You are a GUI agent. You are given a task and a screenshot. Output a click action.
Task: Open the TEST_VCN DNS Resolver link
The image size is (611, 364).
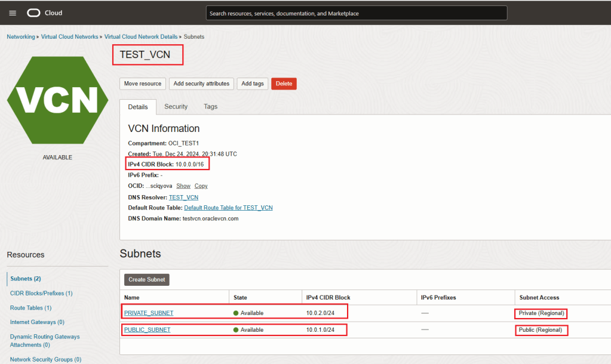(x=183, y=197)
